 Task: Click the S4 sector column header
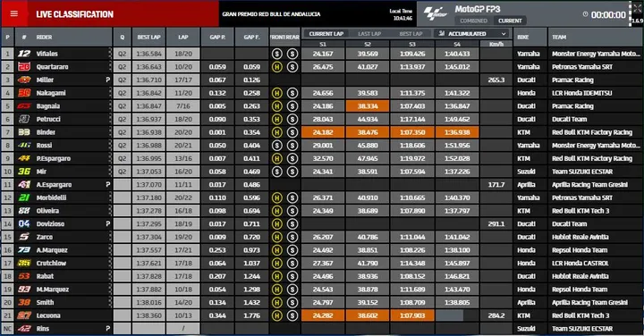pyautogui.click(x=457, y=44)
